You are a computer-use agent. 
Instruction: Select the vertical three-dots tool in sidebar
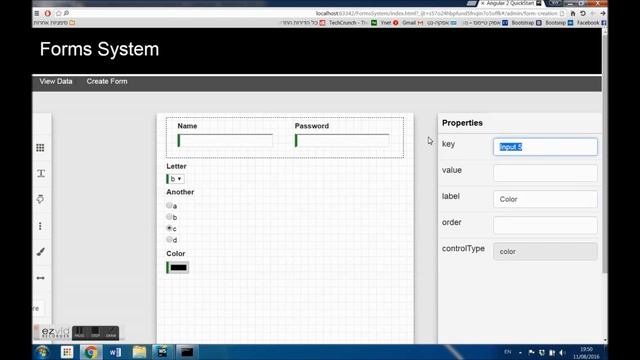click(x=40, y=226)
